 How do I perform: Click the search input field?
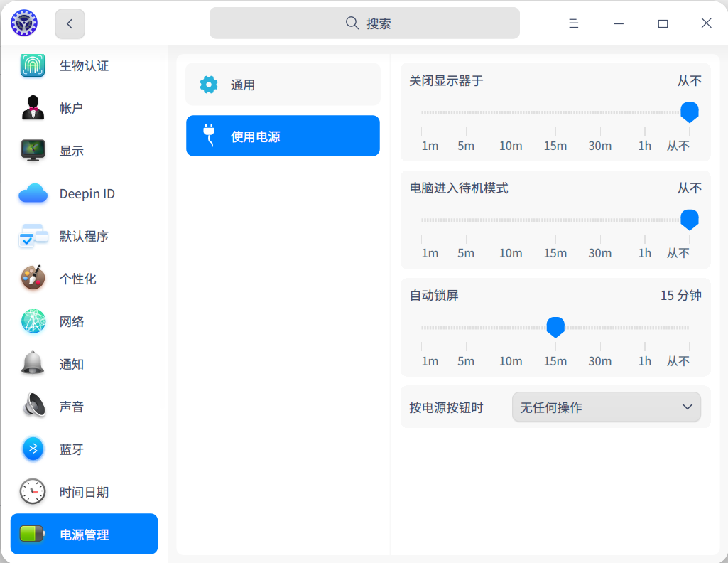364,23
